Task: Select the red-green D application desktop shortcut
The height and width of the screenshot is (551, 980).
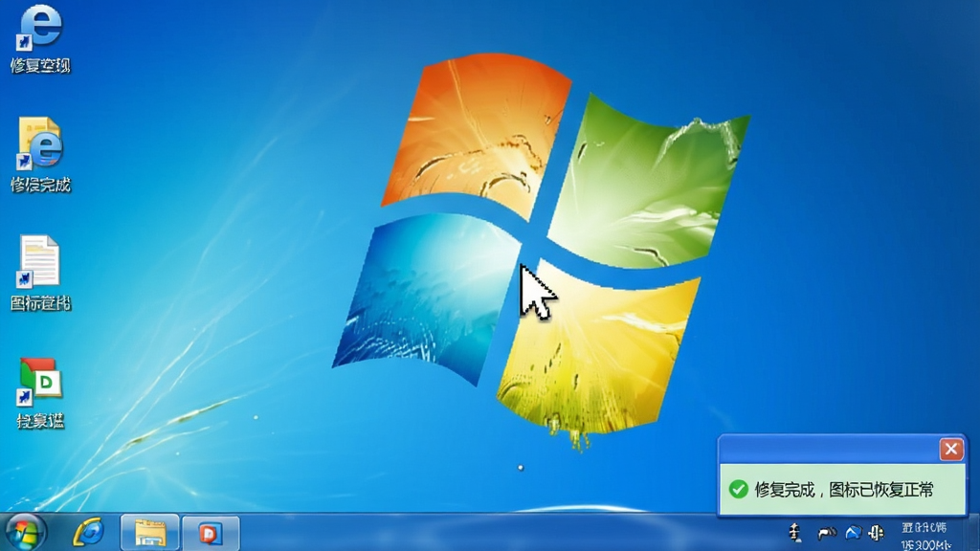Action: pyautogui.click(x=39, y=393)
